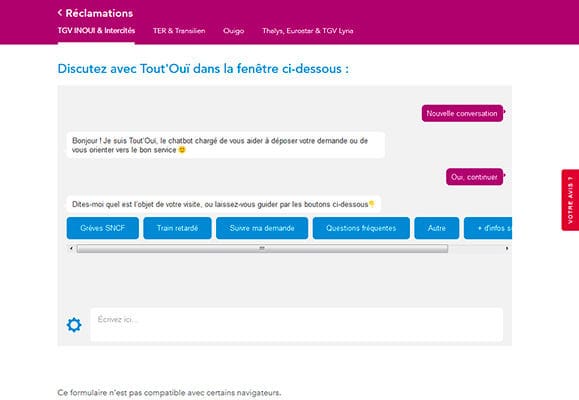The width and height of the screenshot is (579, 400).
Task: Click the Ce formulaire n'est pas compatible text
Action: tap(169, 393)
